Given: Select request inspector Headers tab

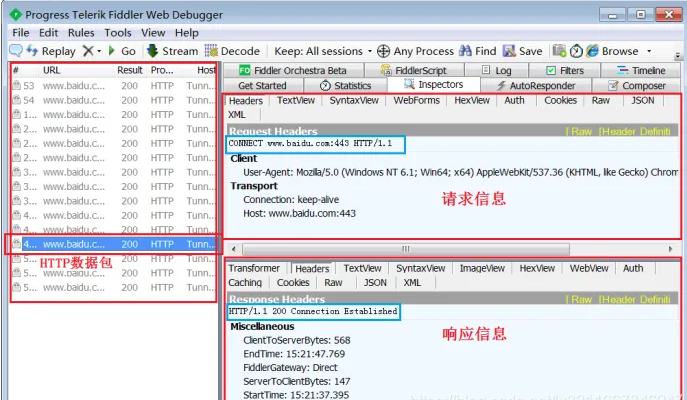Looking at the screenshot, I should coord(246,101).
